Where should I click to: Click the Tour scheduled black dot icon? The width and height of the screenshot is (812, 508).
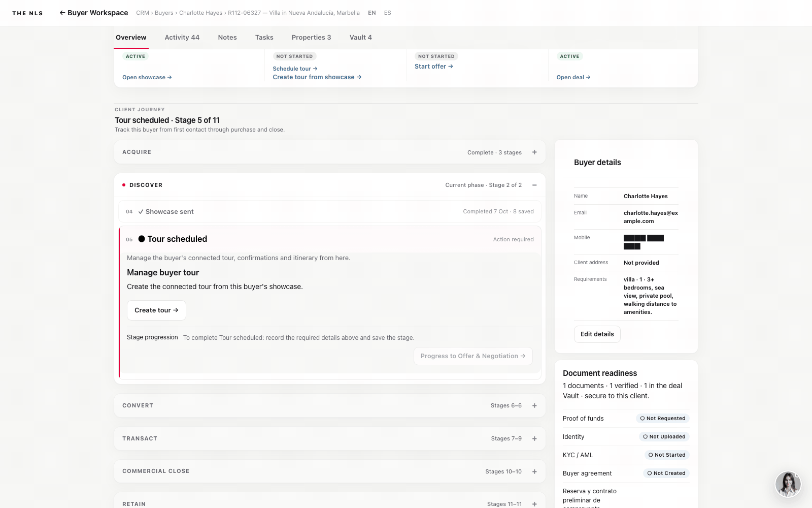(x=142, y=239)
